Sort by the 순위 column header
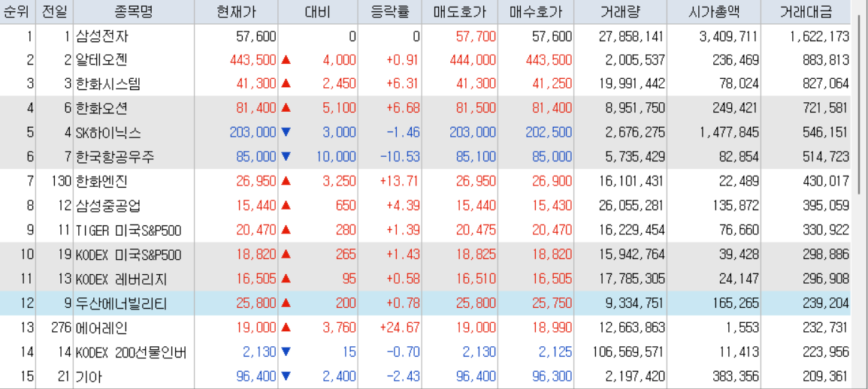 [x=18, y=12]
